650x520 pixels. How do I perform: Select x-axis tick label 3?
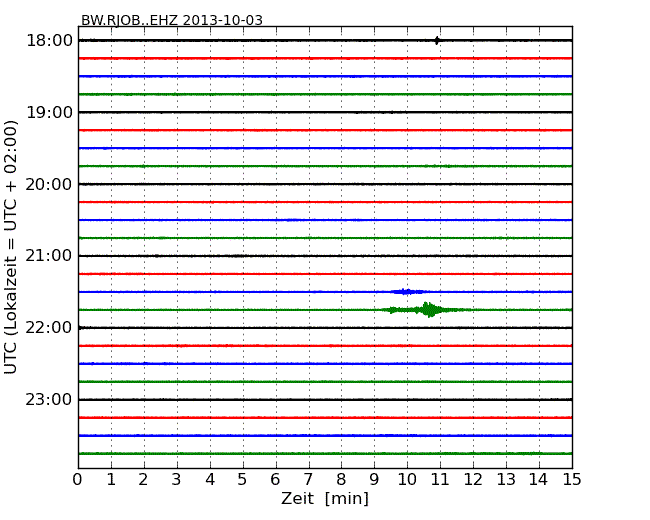click(177, 480)
